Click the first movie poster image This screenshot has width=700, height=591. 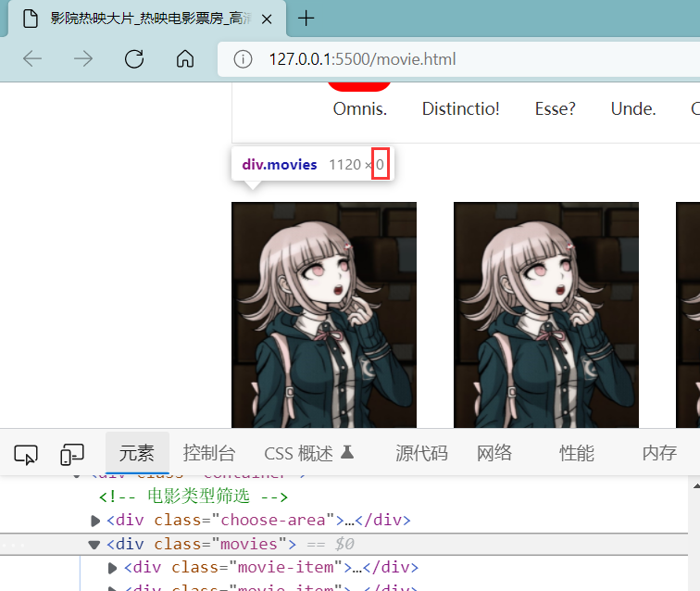(x=324, y=315)
